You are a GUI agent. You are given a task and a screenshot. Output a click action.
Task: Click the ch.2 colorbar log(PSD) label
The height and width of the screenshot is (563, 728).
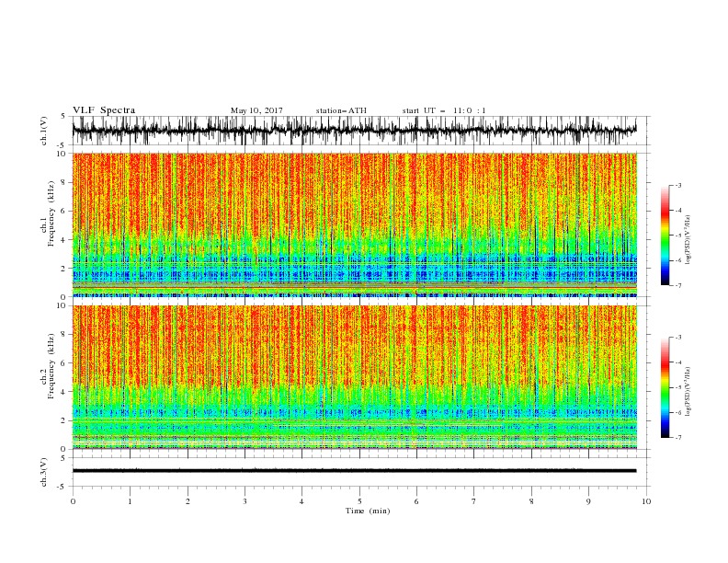tap(688, 391)
